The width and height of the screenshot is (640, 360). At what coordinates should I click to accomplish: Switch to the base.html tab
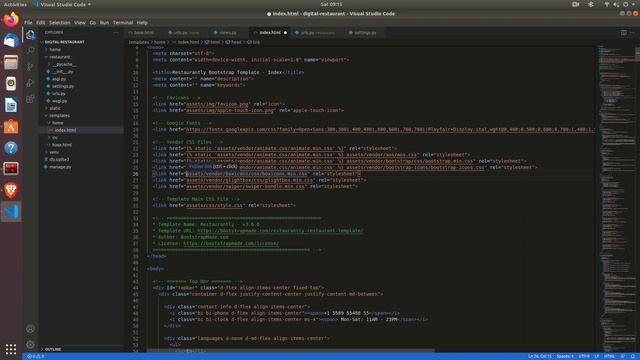point(144,33)
